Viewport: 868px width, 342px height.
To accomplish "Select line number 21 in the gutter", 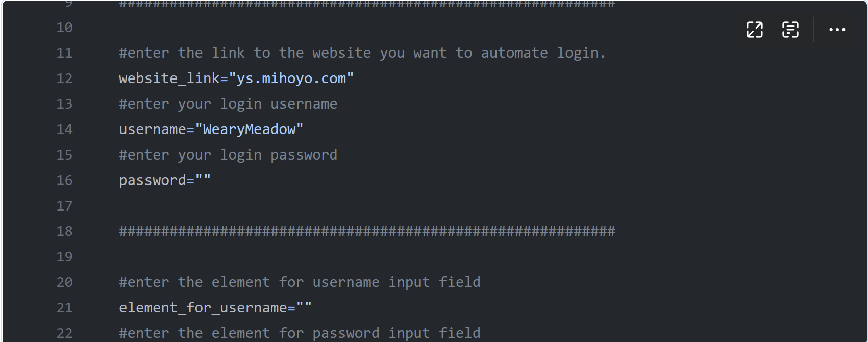I will coord(64,308).
